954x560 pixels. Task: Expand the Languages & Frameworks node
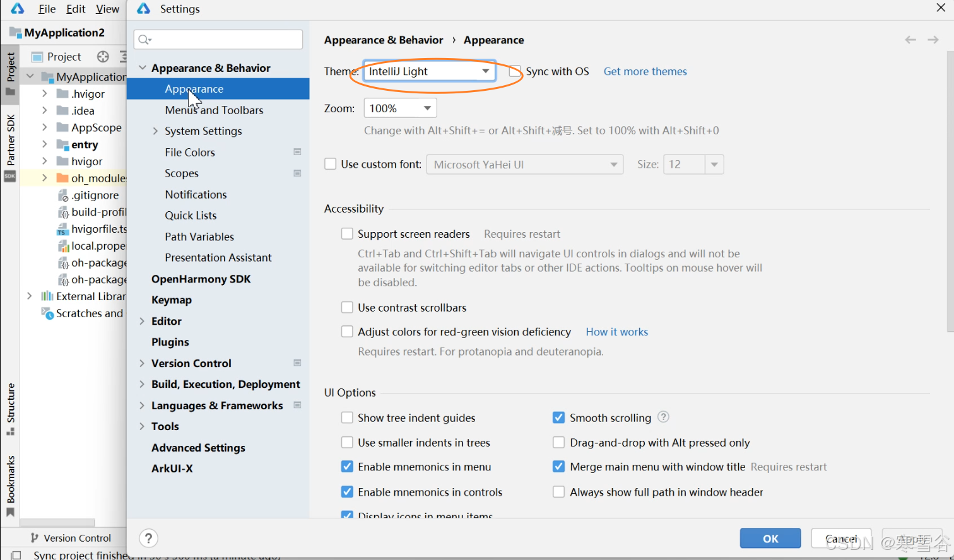click(x=142, y=405)
